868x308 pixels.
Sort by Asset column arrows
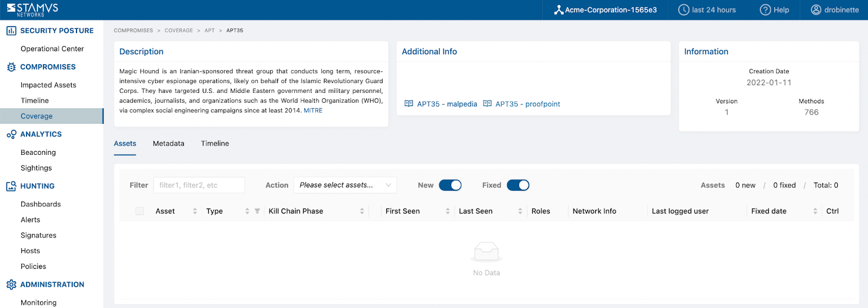(x=195, y=211)
